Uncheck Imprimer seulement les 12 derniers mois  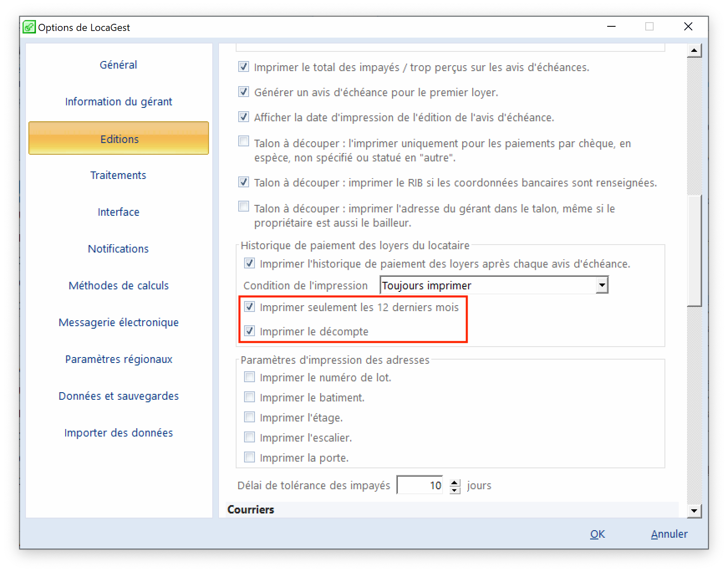point(249,306)
